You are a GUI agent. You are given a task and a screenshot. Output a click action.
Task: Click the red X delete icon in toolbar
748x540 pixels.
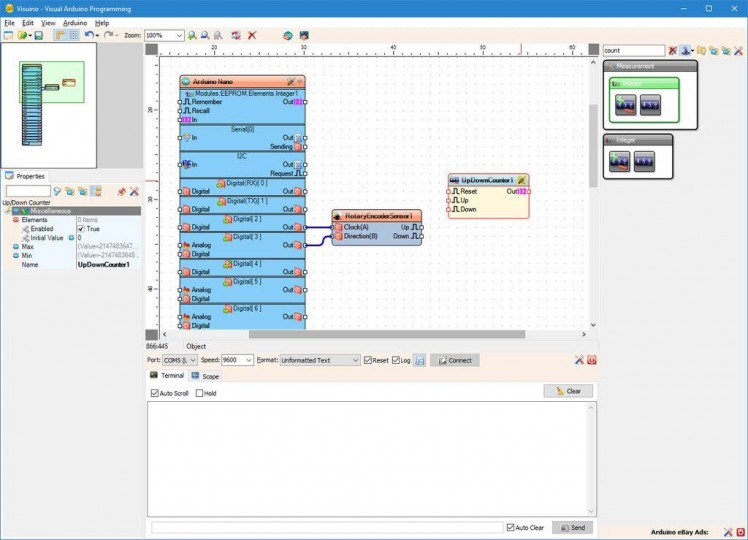click(252, 35)
